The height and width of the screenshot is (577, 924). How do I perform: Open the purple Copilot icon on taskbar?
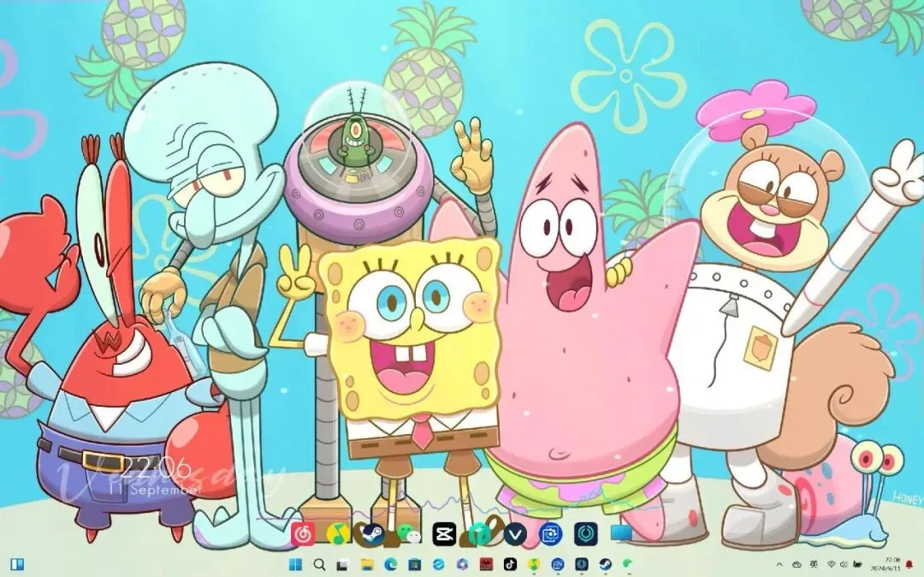click(x=463, y=565)
